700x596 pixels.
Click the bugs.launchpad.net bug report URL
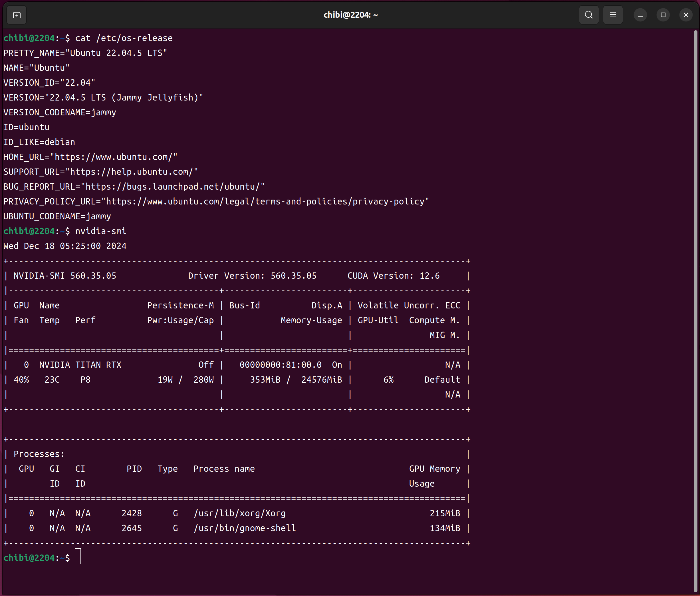173,187
